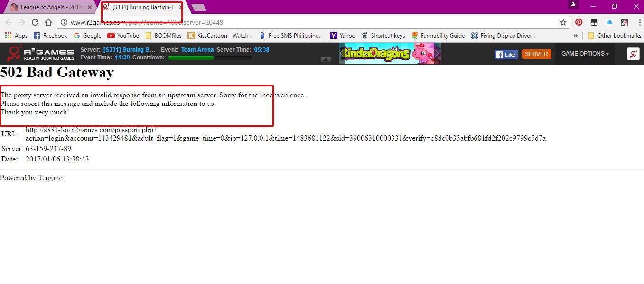The width and height of the screenshot is (644, 284).
Task: Open the YouTube bookmark
Action: [123, 36]
